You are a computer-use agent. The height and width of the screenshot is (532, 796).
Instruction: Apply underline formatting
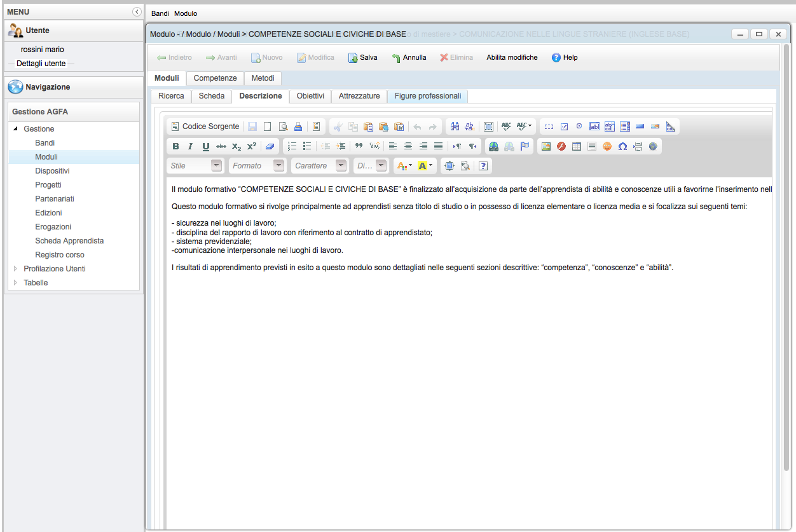[205, 146]
